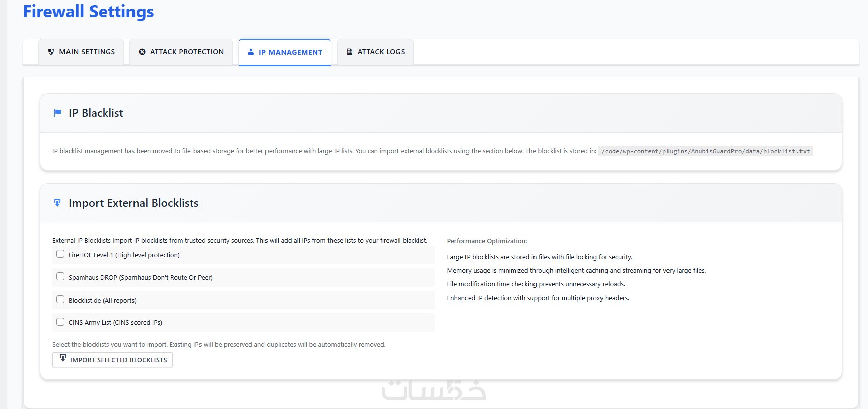
Task: Click the 'Select the blocklists you want' note
Action: (x=219, y=345)
